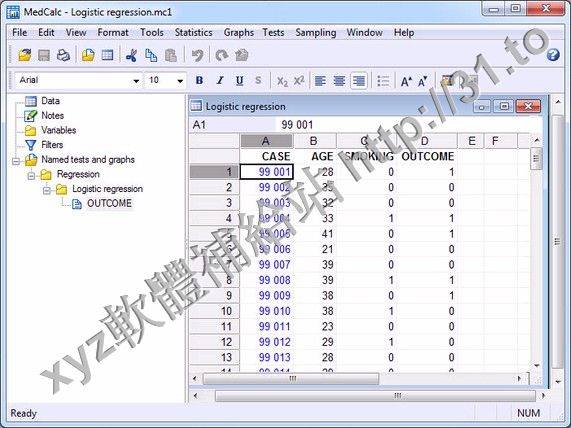Image resolution: width=571 pixels, height=428 pixels.
Task: Click the Redo arrow icon
Action: click(221, 55)
